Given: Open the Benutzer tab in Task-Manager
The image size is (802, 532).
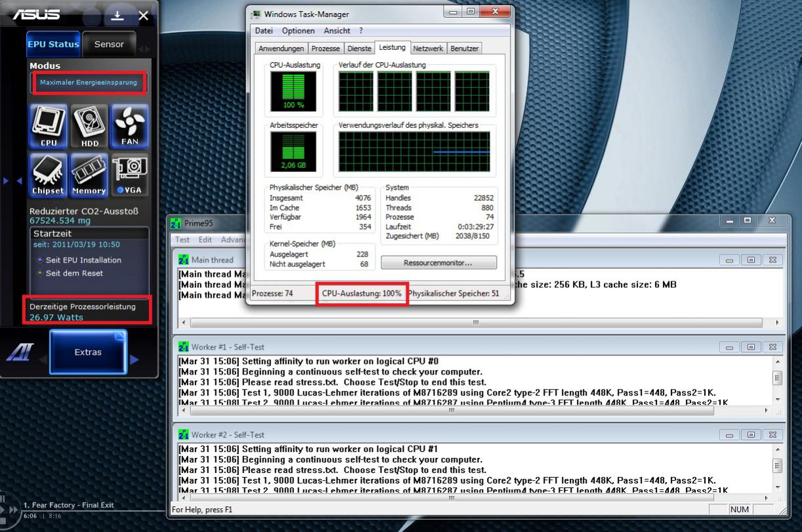Looking at the screenshot, I should point(464,49).
